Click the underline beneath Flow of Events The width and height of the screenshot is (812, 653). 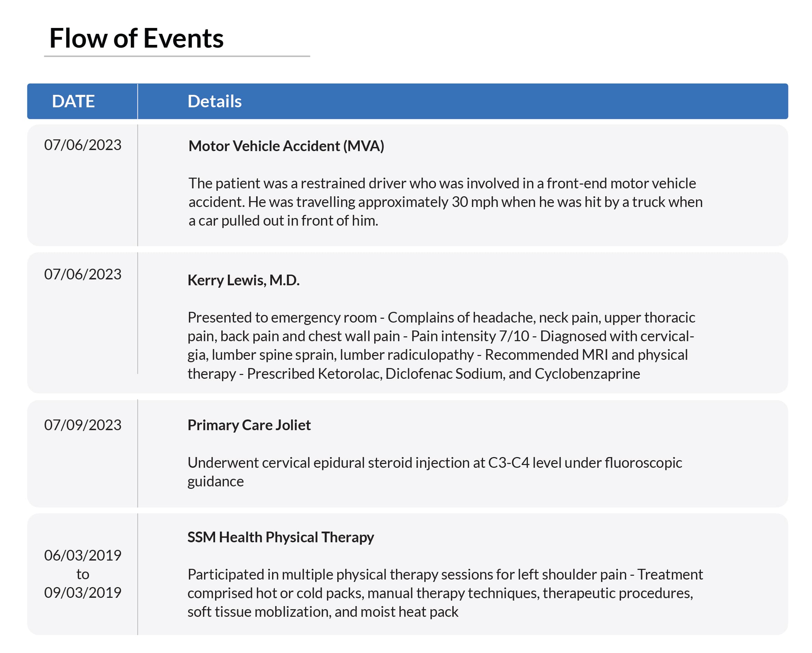[177, 57]
